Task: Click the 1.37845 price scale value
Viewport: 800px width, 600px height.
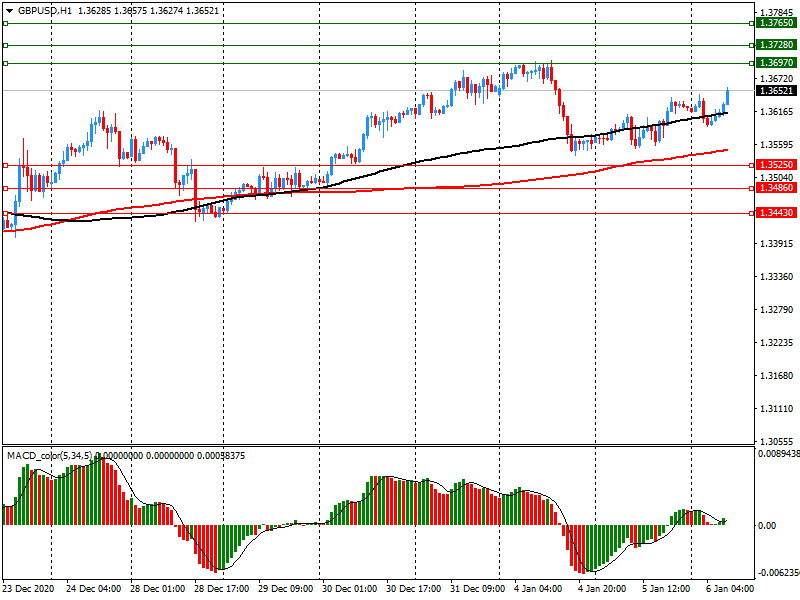Action: coord(777,13)
